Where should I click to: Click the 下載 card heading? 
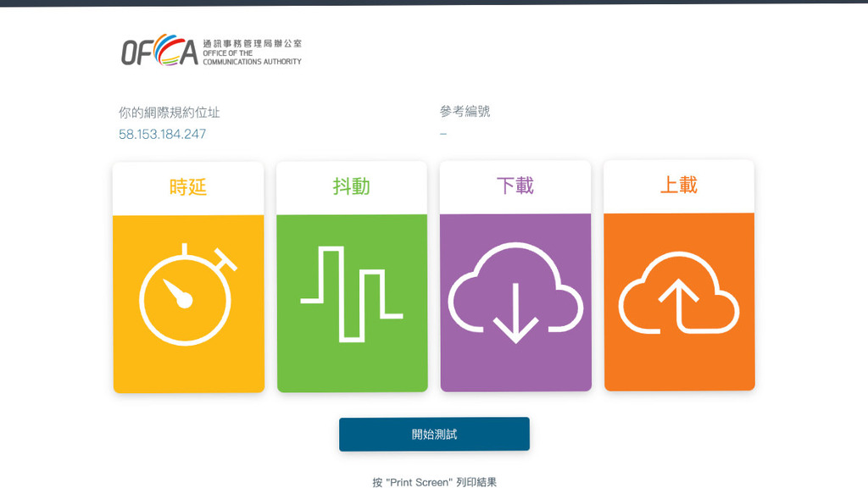[x=515, y=186]
